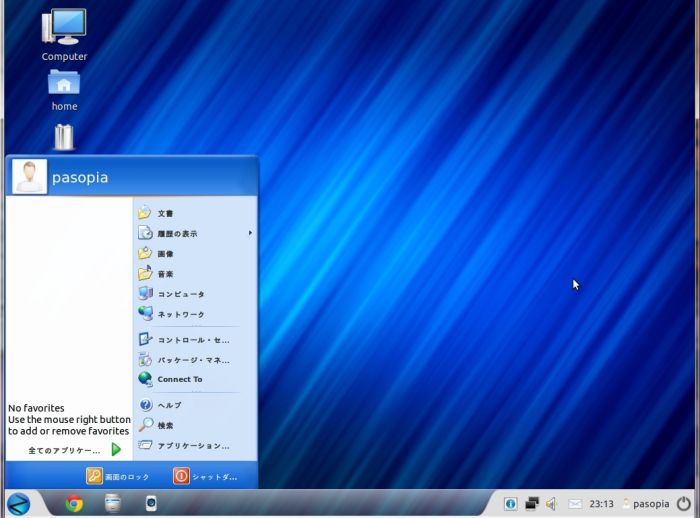700x518 pixels.
Task: Open the home folder desktop icon
Action: (64, 90)
